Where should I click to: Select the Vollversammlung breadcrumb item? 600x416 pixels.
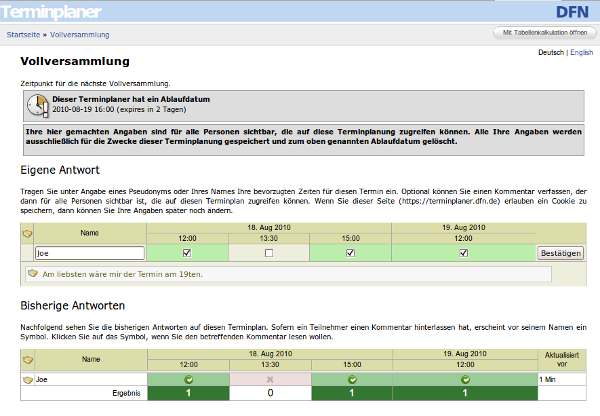click(x=78, y=34)
